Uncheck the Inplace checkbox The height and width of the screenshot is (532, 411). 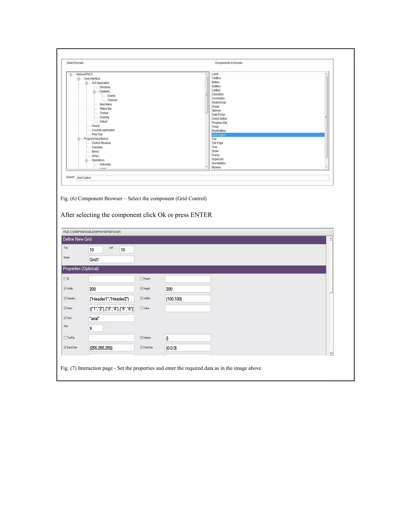point(141,338)
